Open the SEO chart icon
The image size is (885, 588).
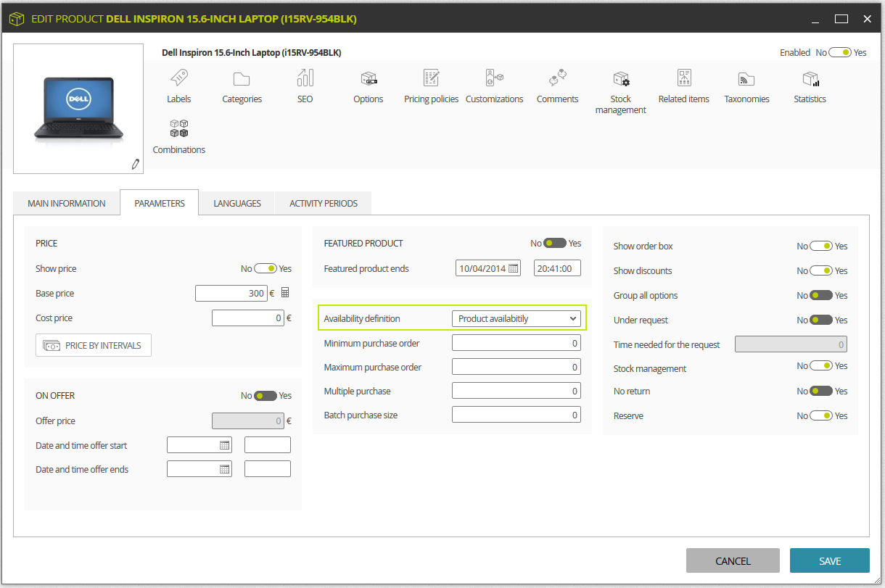pos(305,78)
